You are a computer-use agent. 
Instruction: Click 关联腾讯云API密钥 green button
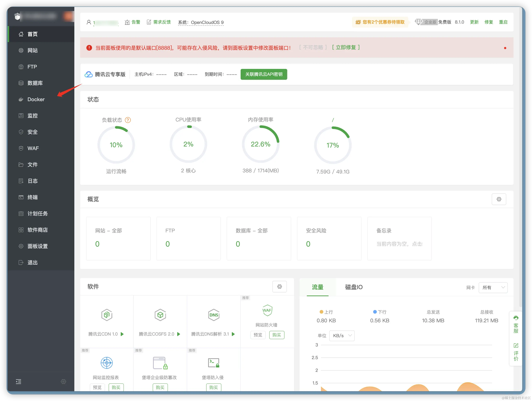point(264,74)
